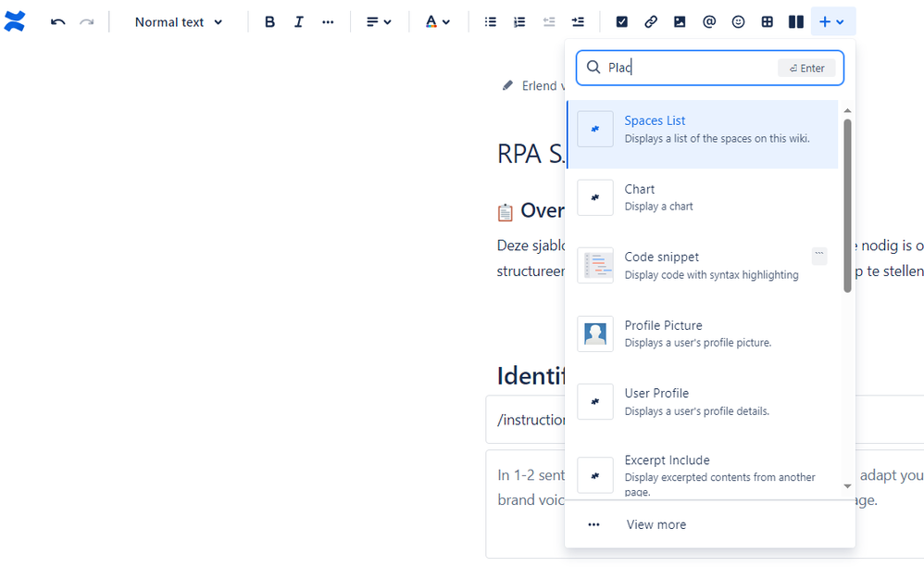The width and height of the screenshot is (924, 567).
Task: Click the list scroll down arrow
Action: pyautogui.click(x=847, y=486)
